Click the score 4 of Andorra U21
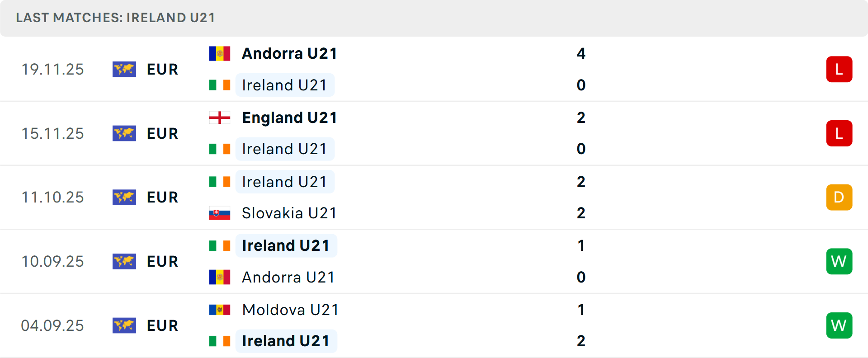The image size is (868, 358). pyautogui.click(x=581, y=53)
